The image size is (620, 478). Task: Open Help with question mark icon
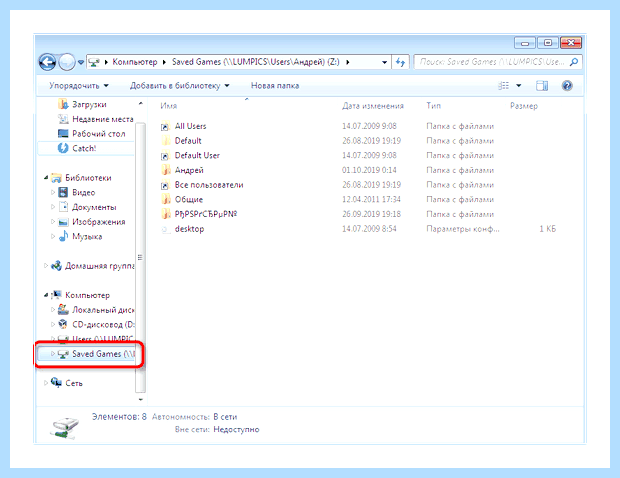click(567, 85)
